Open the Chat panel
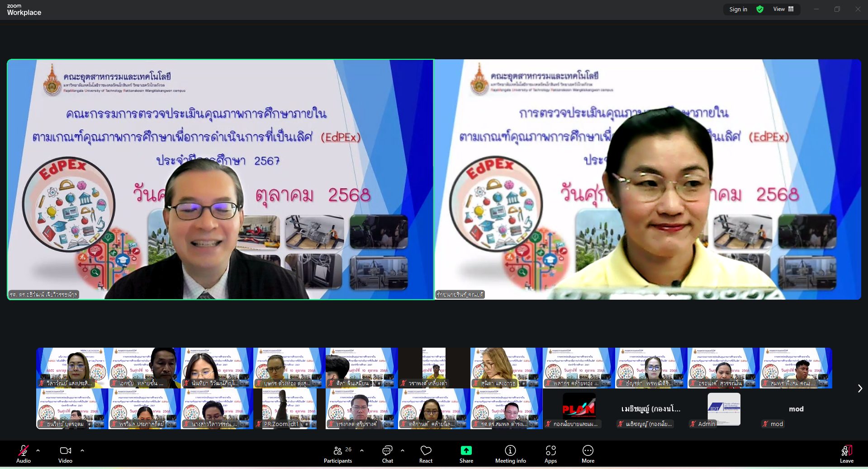The image size is (868, 469). tap(387, 454)
